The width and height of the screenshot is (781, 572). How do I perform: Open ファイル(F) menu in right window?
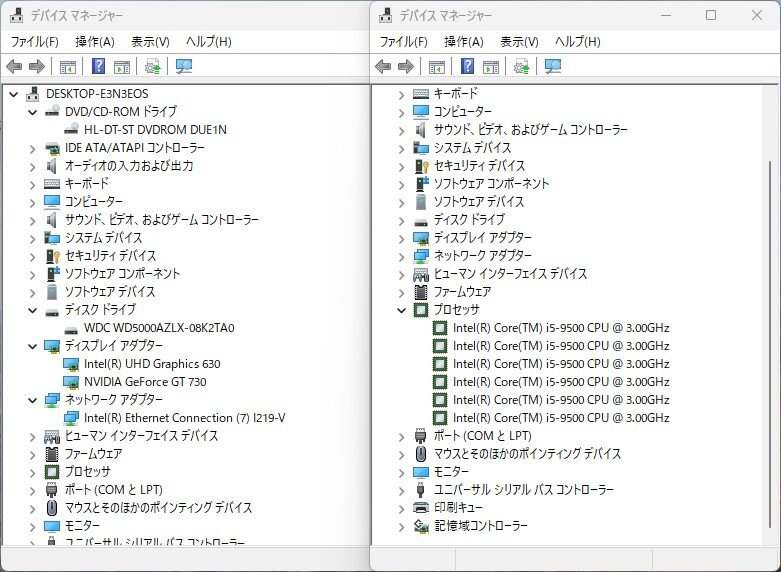tap(403, 42)
